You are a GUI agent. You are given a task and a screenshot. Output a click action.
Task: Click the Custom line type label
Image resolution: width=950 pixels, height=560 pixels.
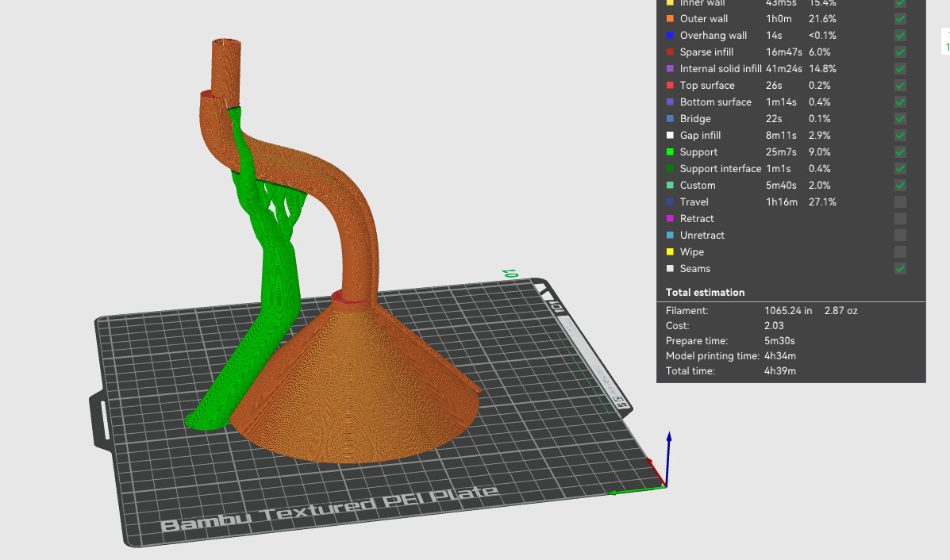698,186
